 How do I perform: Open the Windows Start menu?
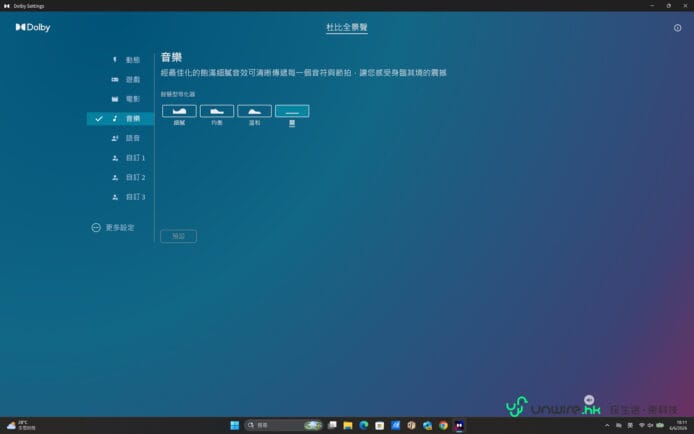[235, 425]
